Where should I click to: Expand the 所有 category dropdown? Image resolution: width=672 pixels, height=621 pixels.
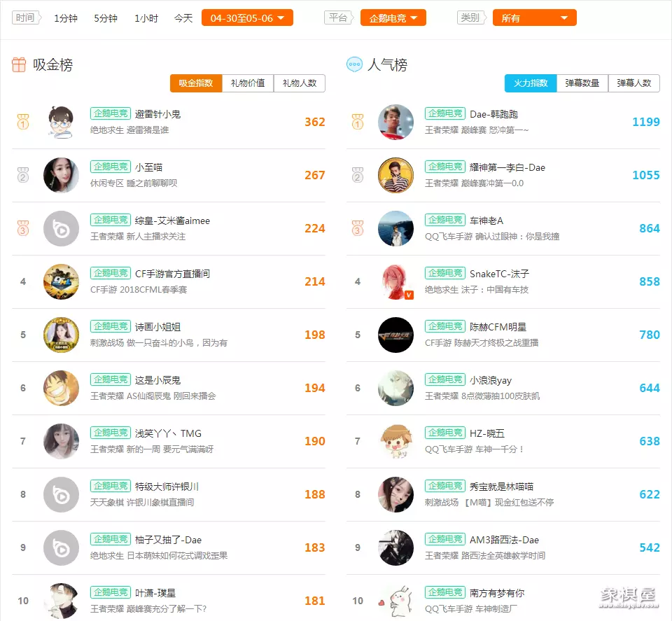coord(534,18)
